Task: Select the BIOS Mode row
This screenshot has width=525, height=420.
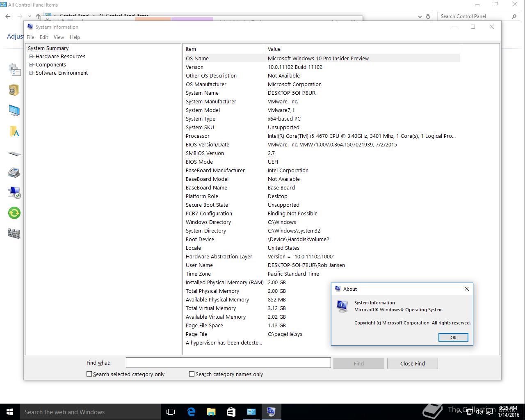Action: (x=322, y=162)
